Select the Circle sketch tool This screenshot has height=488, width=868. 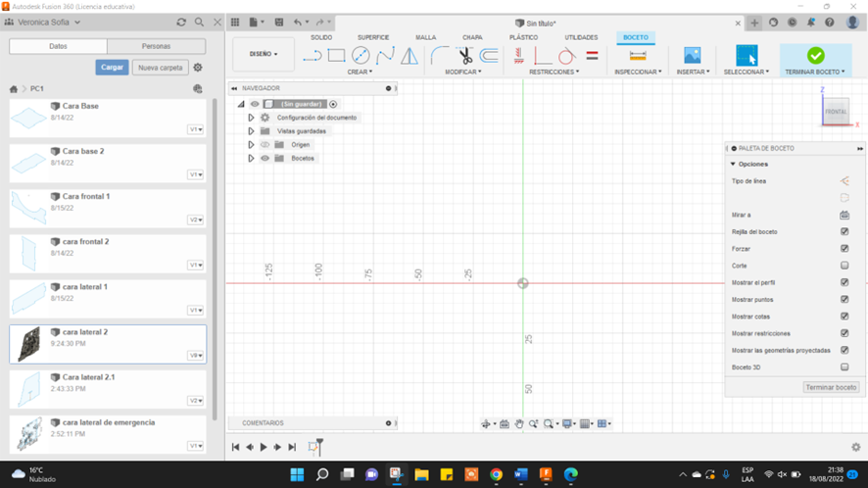pyautogui.click(x=361, y=56)
